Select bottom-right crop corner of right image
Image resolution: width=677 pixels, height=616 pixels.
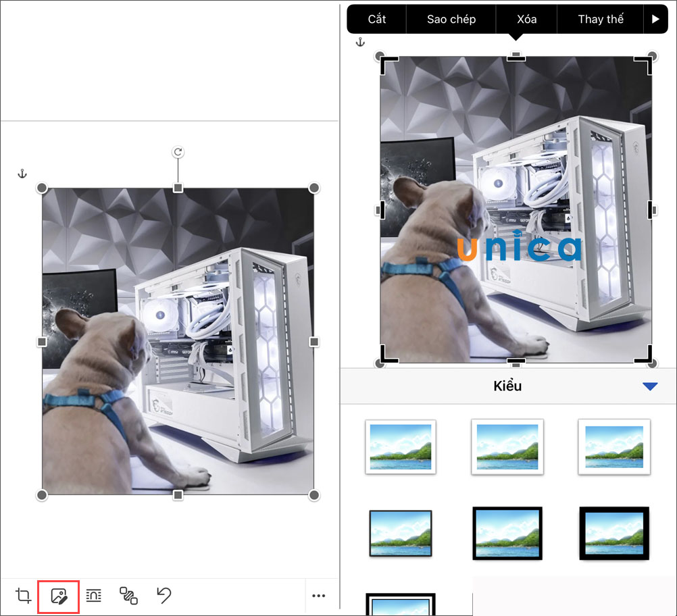(643, 354)
